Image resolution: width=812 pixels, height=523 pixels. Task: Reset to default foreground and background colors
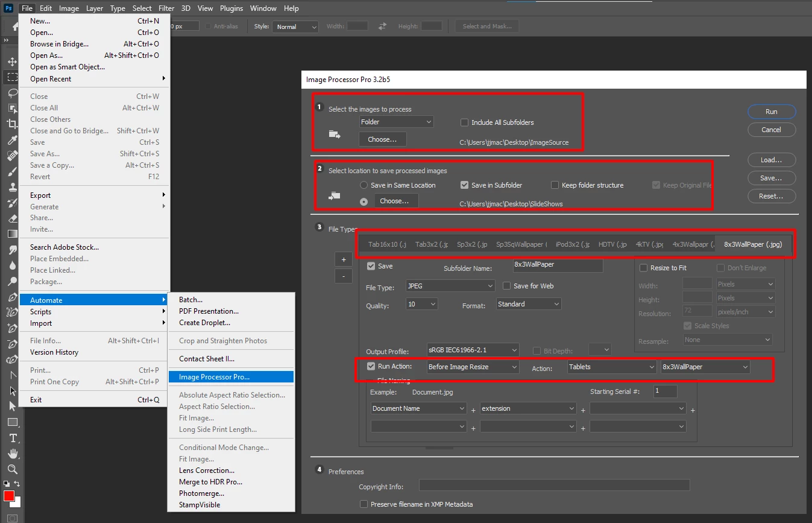click(6, 484)
